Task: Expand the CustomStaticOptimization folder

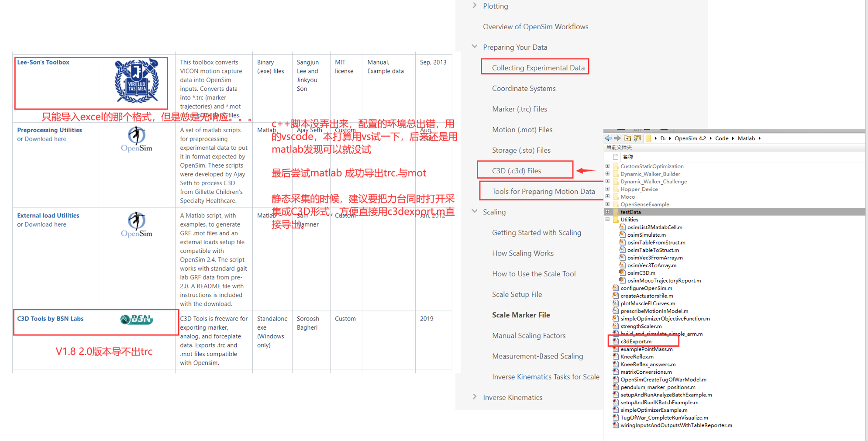Action: pos(607,166)
